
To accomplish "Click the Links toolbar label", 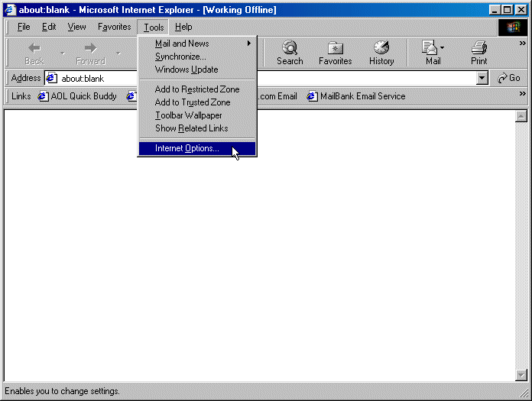I will (x=21, y=96).
